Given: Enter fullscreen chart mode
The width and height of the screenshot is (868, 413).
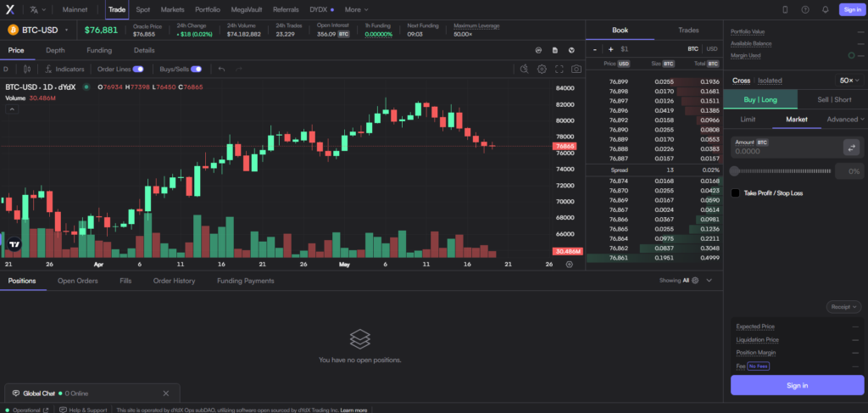Looking at the screenshot, I should [559, 70].
